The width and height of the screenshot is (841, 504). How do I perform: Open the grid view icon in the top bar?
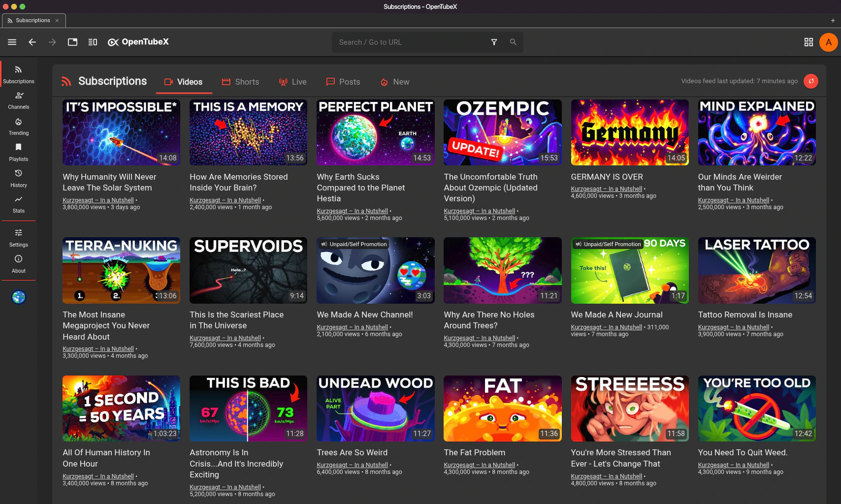809,42
